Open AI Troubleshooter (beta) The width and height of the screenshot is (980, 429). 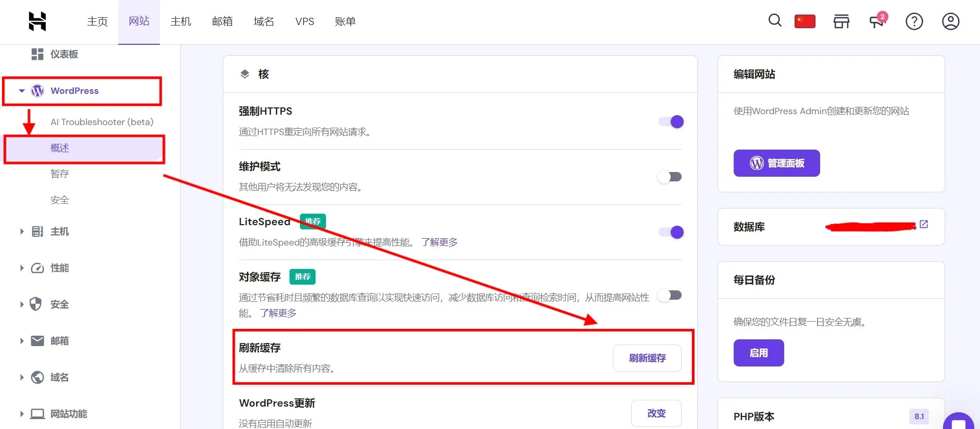pyautogui.click(x=102, y=122)
